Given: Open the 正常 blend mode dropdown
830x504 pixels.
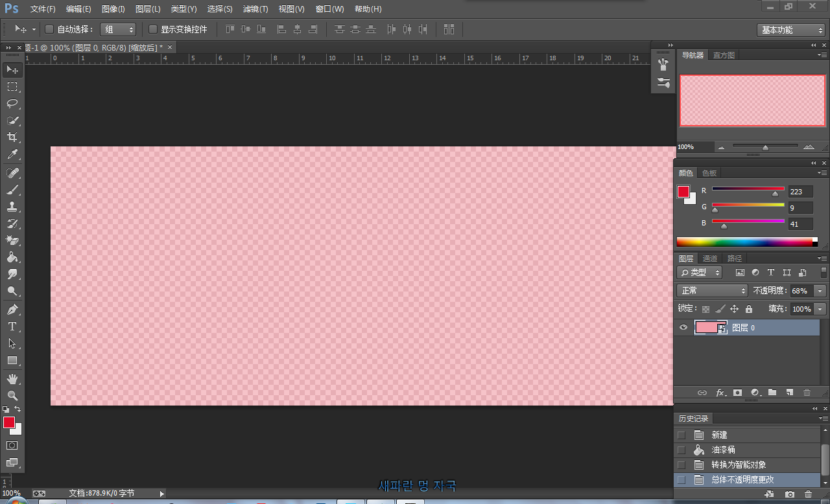Looking at the screenshot, I should (x=712, y=291).
